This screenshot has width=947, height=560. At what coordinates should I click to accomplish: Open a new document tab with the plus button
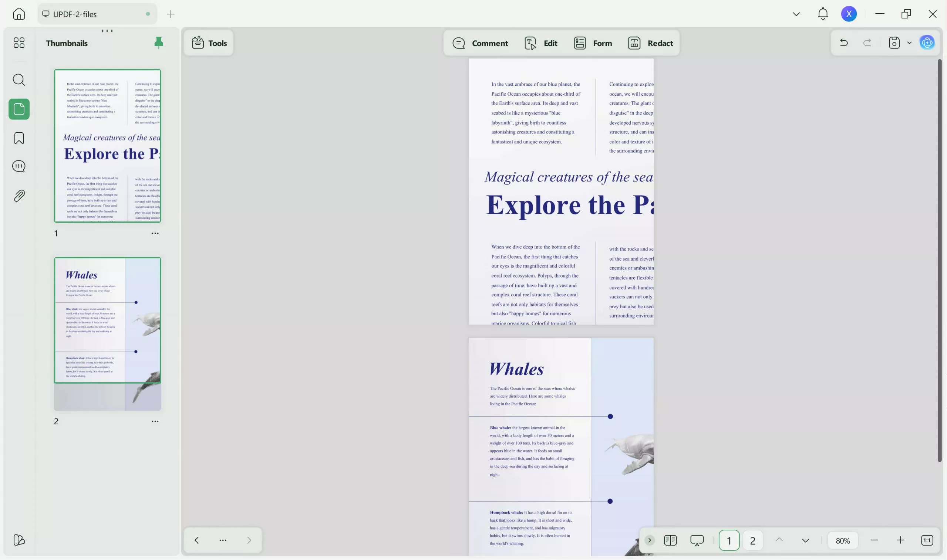pyautogui.click(x=170, y=14)
